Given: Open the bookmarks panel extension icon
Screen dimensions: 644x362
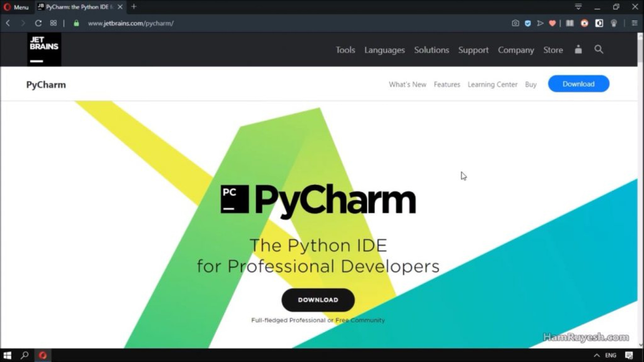Looking at the screenshot, I should point(570,23).
